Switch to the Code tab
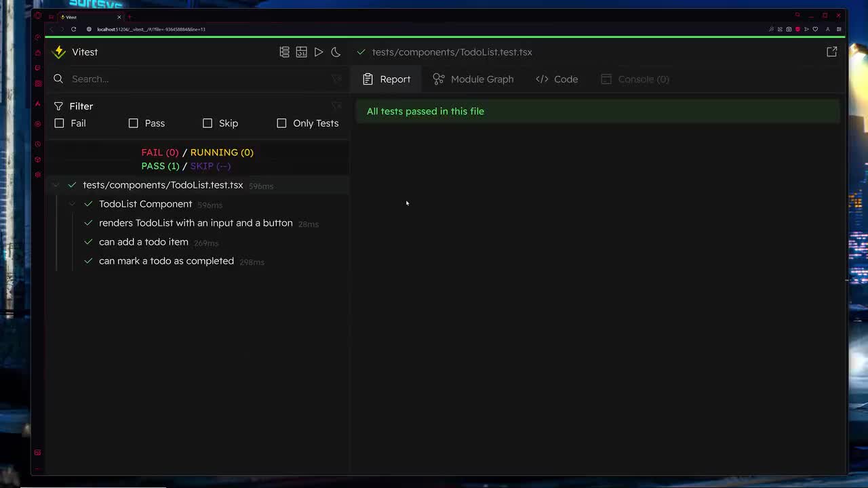The image size is (868, 488). click(557, 79)
